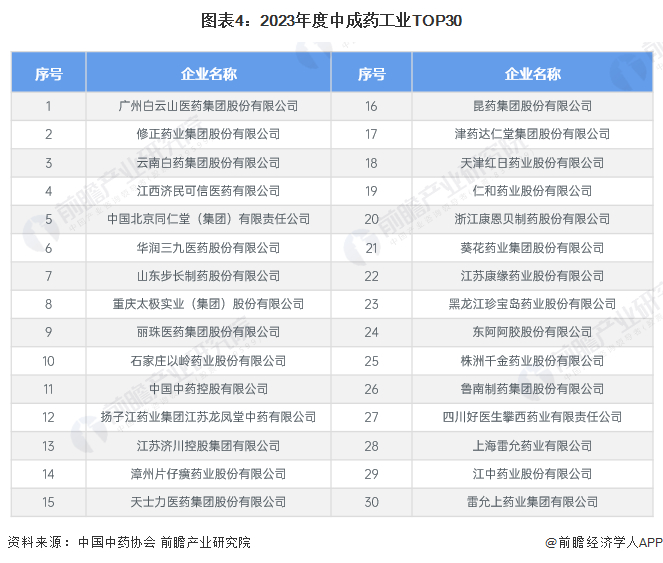Click 葵花药业集团股份有限公司 cell
The height and width of the screenshot is (563, 663).
[x=532, y=248]
